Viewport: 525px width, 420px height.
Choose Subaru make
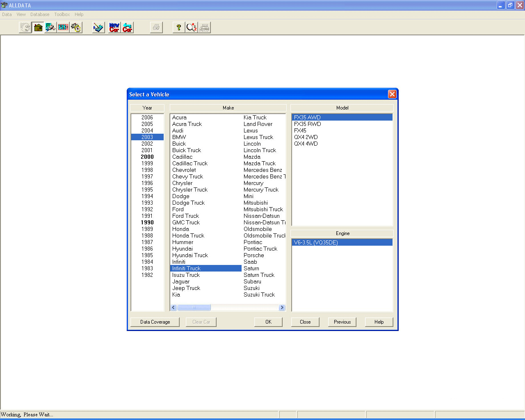click(252, 281)
